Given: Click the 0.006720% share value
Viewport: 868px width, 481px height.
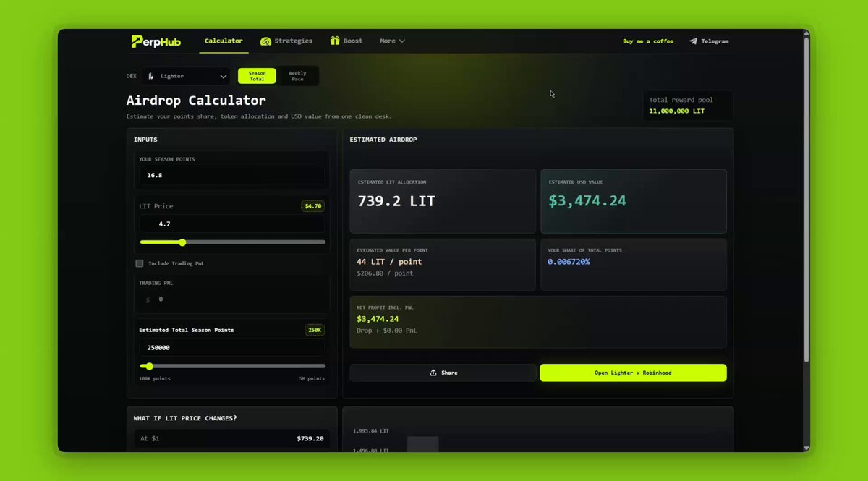Looking at the screenshot, I should (569, 262).
